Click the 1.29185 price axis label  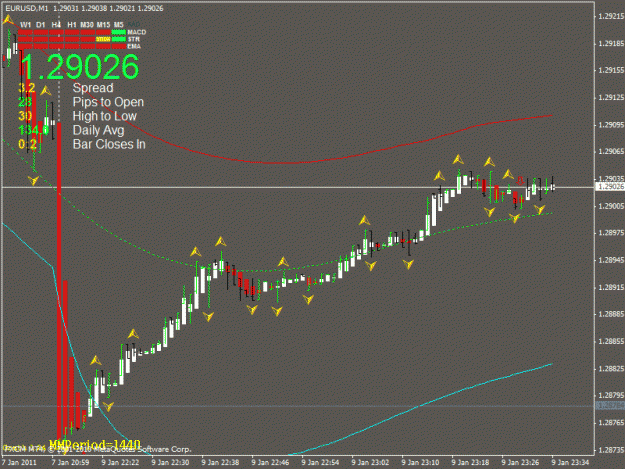pyautogui.click(x=611, y=43)
